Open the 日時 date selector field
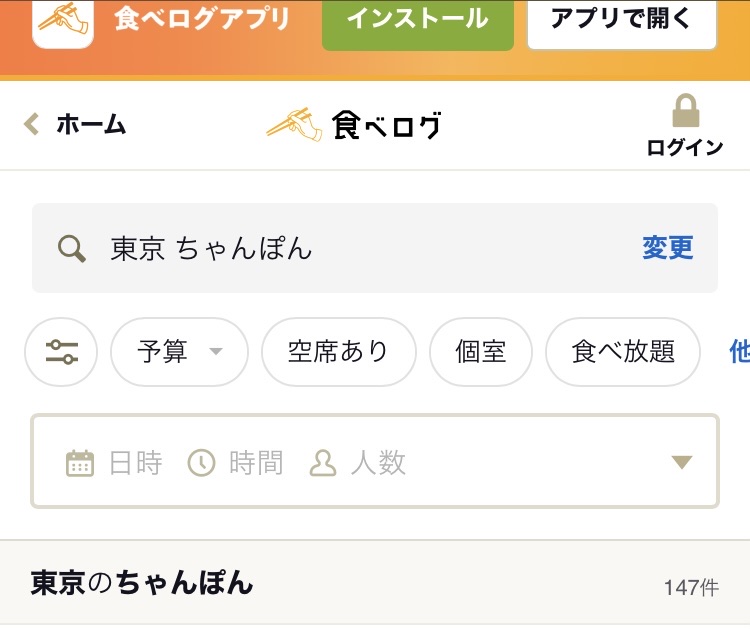This screenshot has width=750, height=629. 114,463
